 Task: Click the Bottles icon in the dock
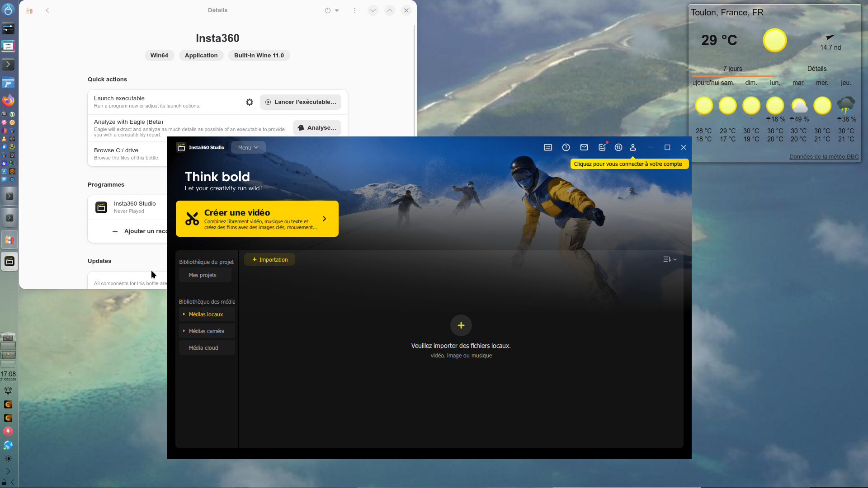(x=9, y=240)
